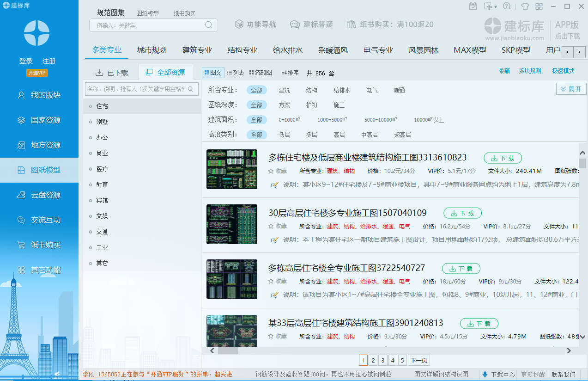
Task: Download the 30层高层住宅楼 drawing set
Action: pyautogui.click(x=462, y=213)
